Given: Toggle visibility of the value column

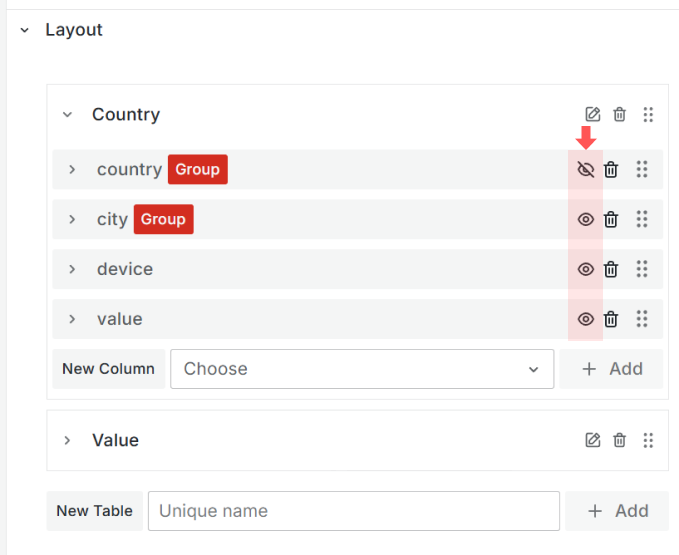Looking at the screenshot, I should tap(586, 319).
